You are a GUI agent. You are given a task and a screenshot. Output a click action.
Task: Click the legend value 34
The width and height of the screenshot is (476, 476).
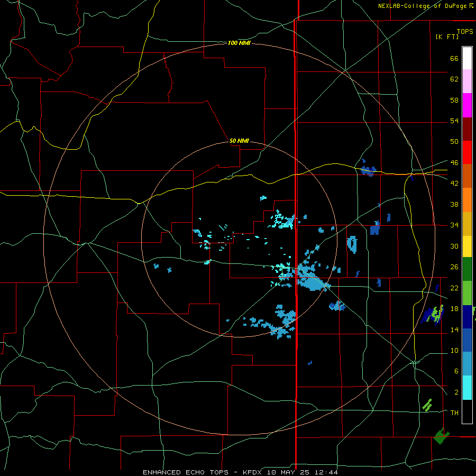pos(454,225)
